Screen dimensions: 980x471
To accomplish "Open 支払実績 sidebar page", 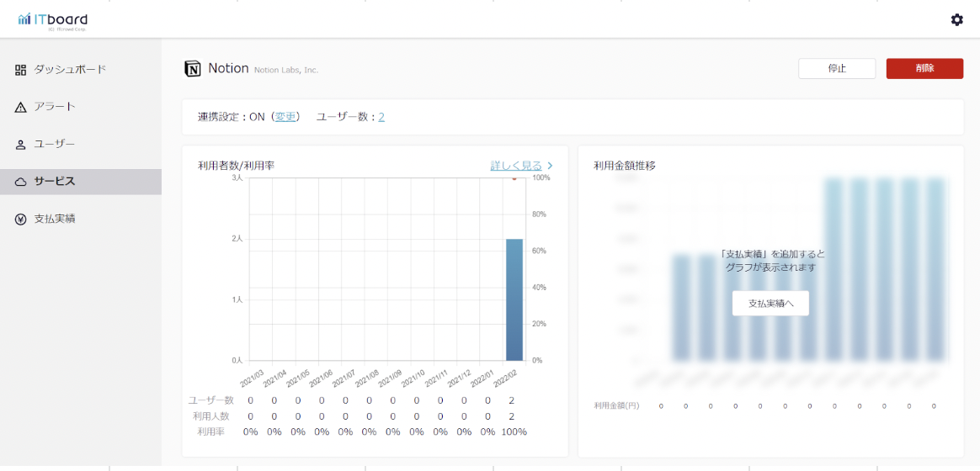I will pos(55,219).
